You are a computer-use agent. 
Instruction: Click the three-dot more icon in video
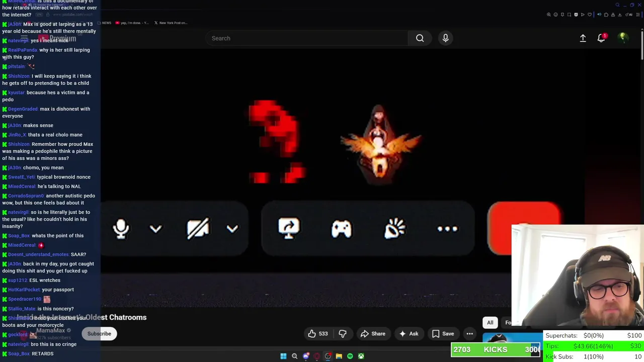click(x=447, y=229)
